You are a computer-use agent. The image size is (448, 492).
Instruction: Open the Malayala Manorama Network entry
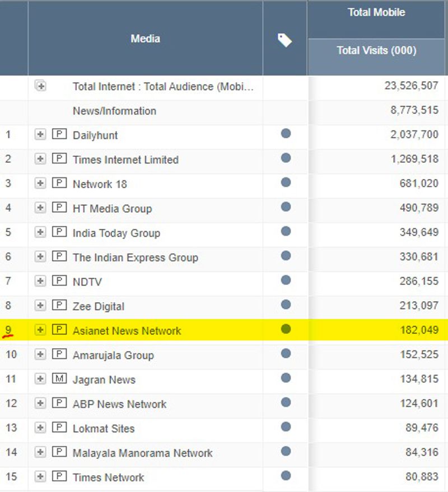pos(142,453)
